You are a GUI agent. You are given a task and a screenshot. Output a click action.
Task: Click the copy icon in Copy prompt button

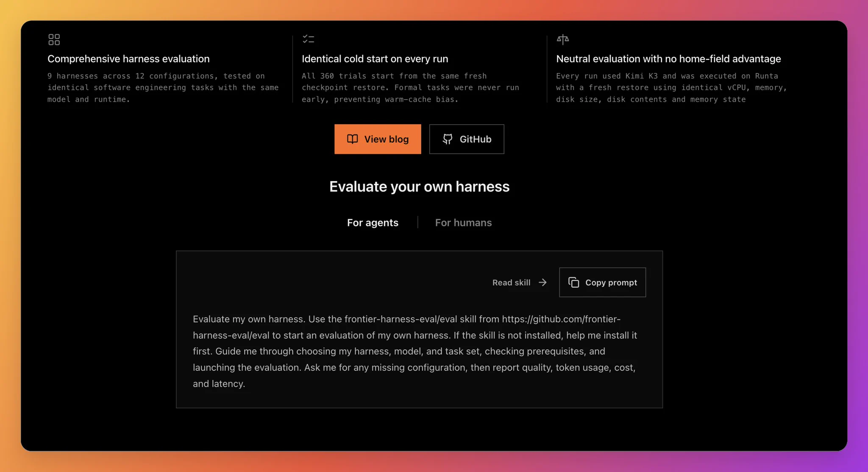click(573, 282)
